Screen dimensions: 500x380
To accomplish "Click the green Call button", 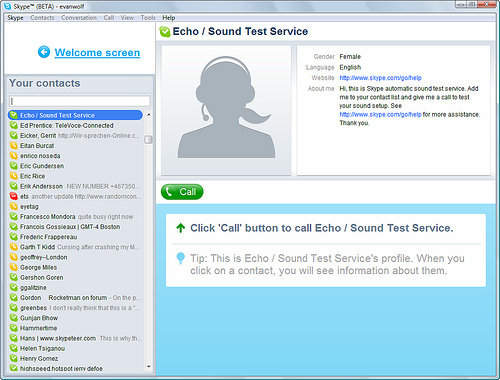I will click(x=182, y=192).
